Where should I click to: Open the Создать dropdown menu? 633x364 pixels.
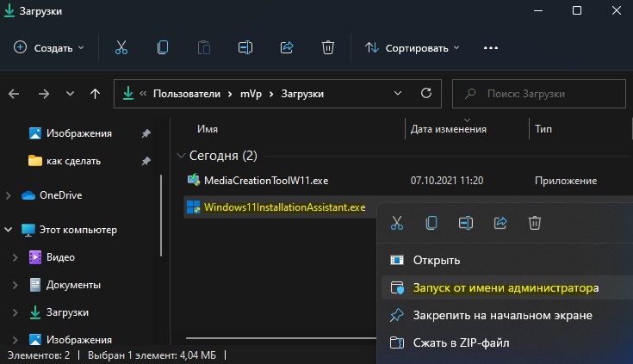[x=49, y=48]
